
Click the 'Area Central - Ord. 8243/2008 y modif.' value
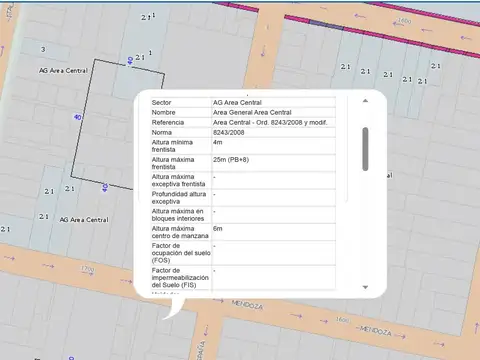click(x=270, y=122)
